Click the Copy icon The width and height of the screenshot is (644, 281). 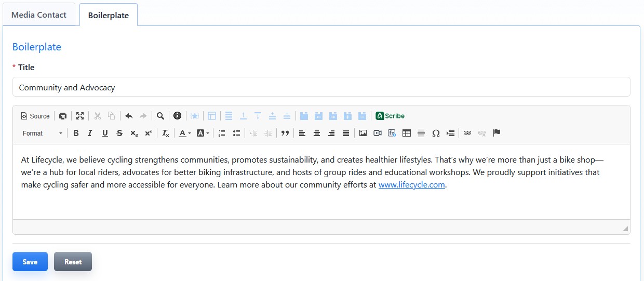coord(111,116)
